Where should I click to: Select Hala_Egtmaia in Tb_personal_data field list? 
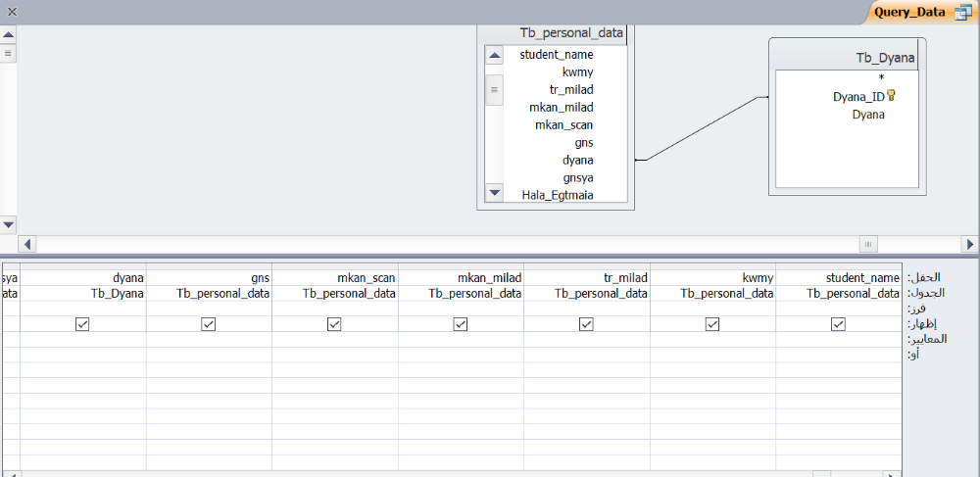point(558,195)
